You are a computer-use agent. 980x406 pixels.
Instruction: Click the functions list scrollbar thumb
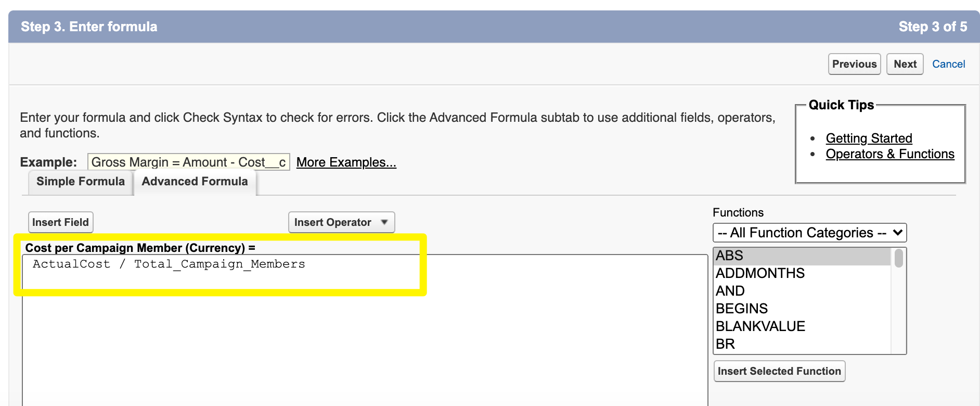[898, 258]
